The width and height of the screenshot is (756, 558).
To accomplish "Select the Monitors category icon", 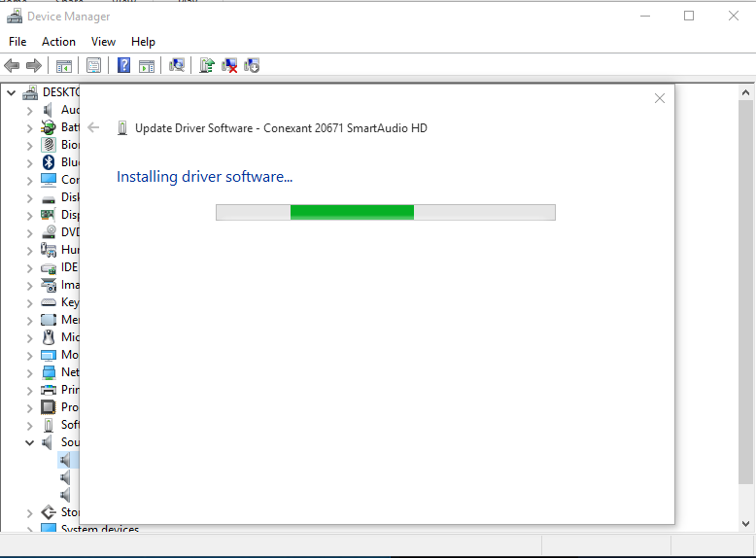I will pyautogui.click(x=49, y=355).
